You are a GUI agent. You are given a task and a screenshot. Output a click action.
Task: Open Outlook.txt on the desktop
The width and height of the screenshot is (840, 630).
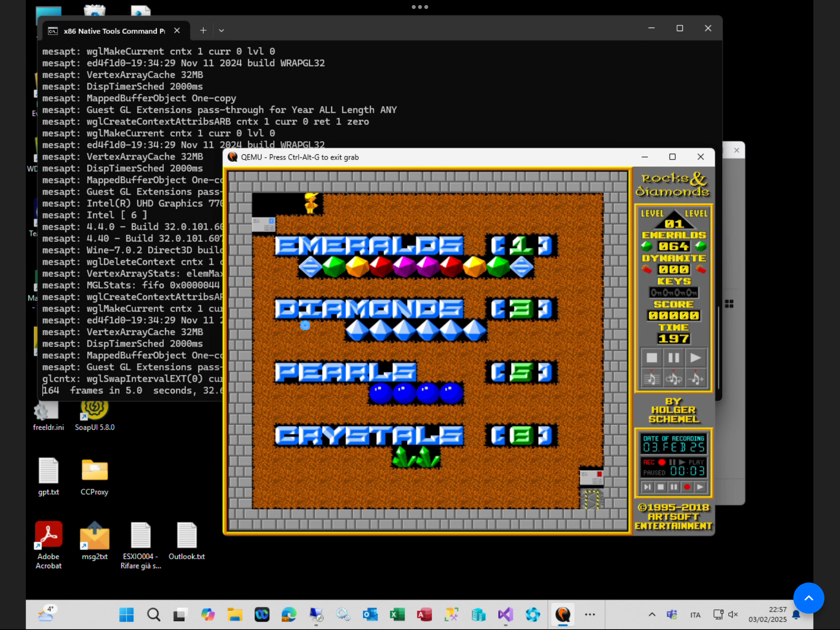(187, 541)
